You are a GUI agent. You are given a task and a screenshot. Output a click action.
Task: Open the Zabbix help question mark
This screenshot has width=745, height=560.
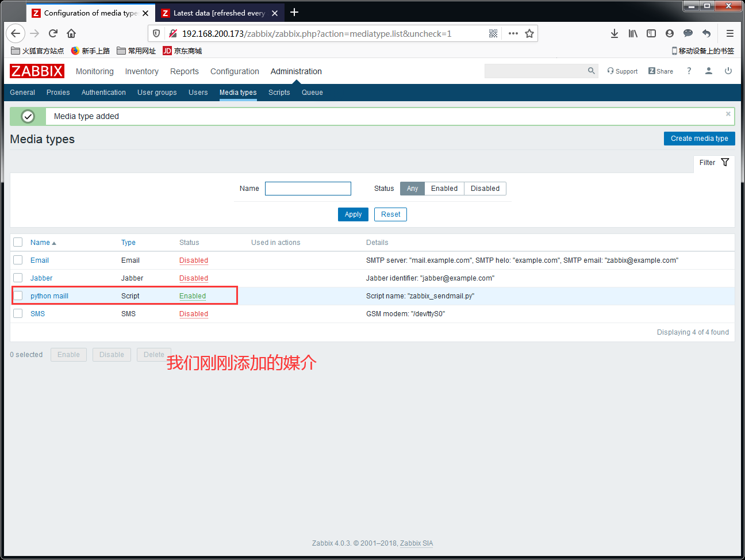pos(689,71)
